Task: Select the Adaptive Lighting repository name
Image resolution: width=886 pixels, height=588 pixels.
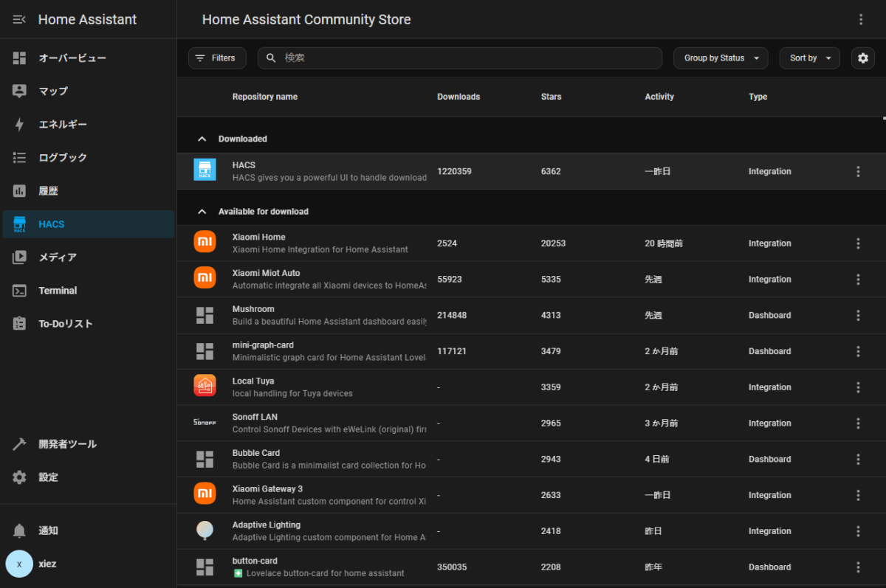Action: (x=267, y=525)
